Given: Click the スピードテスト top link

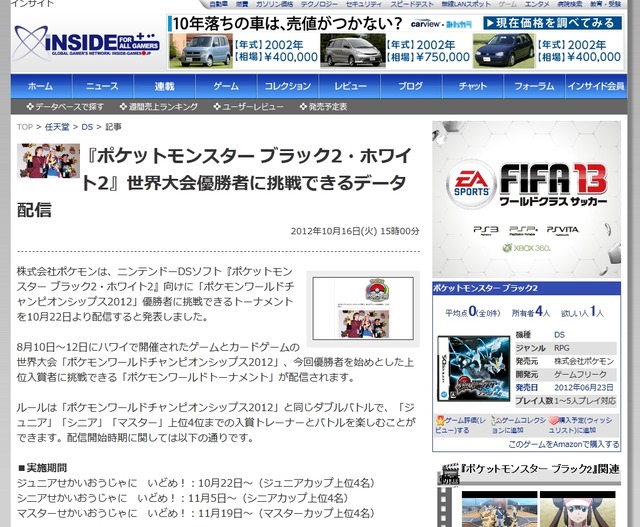Looking at the screenshot, I should click(412, 4).
